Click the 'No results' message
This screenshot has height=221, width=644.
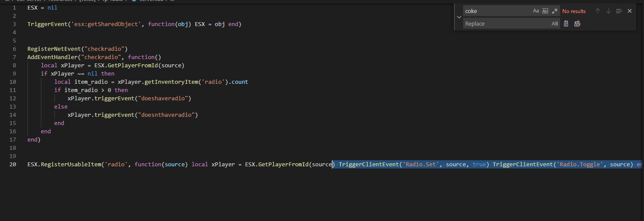(x=574, y=11)
